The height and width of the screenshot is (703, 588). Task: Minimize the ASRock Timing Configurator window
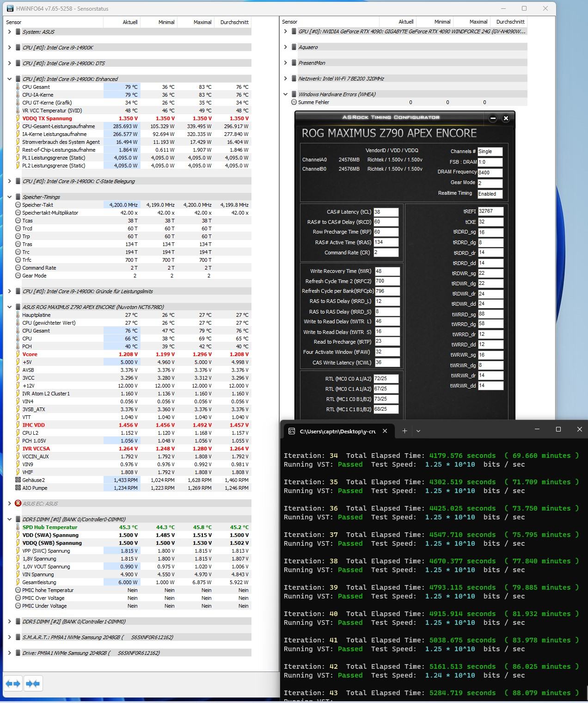click(493, 118)
